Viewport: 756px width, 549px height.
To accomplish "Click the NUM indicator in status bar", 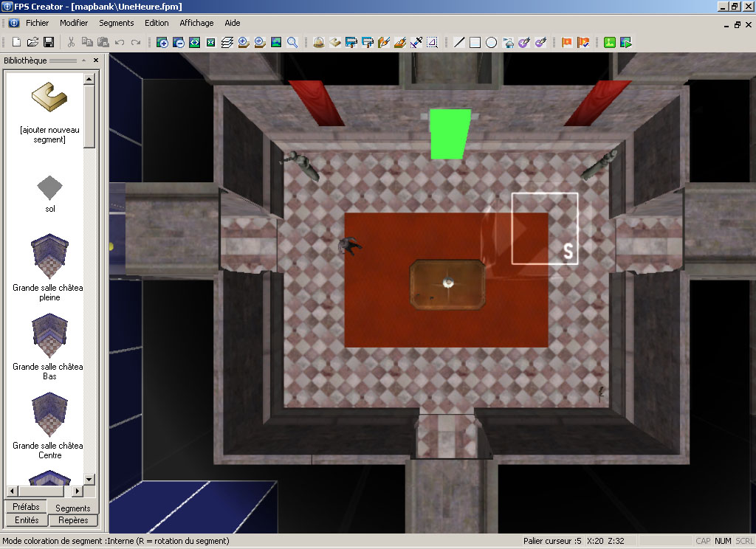I will (x=723, y=541).
